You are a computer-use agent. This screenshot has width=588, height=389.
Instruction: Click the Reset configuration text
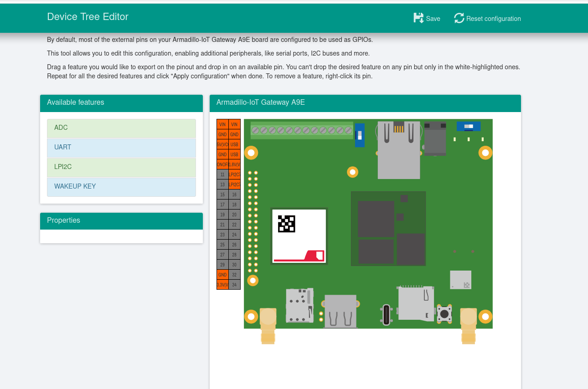tap(493, 19)
